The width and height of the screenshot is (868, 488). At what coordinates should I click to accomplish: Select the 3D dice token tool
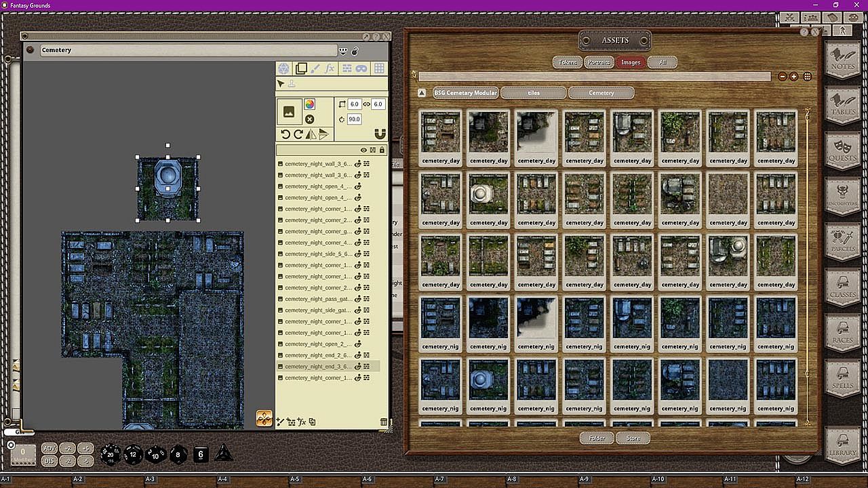[283, 68]
